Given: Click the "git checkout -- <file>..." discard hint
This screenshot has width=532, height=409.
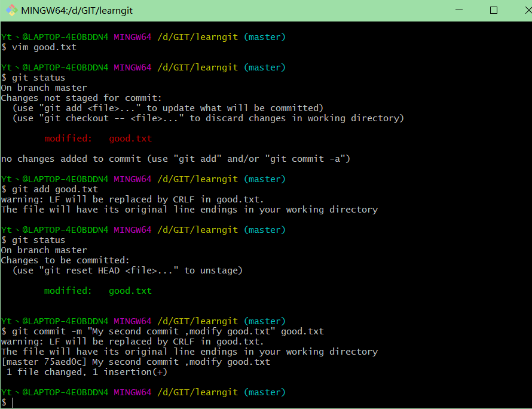Looking at the screenshot, I should pyautogui.click(x=209, y=118).
